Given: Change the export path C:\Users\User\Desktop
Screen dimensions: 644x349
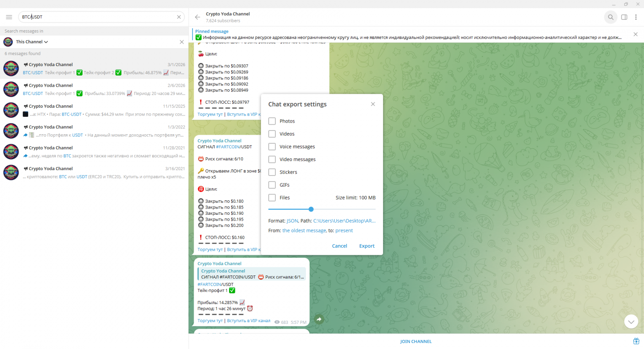Looking at the screenshot, I should point(344,221).
